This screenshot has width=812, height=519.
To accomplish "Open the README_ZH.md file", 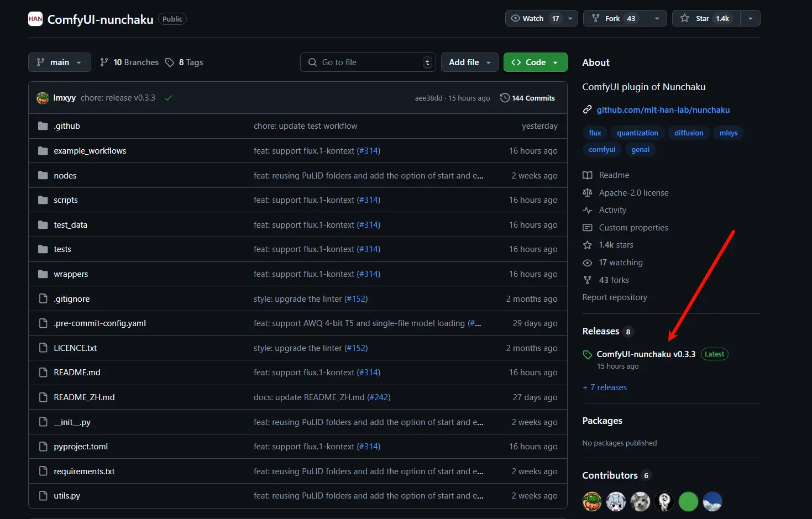I will coord(84,397).
